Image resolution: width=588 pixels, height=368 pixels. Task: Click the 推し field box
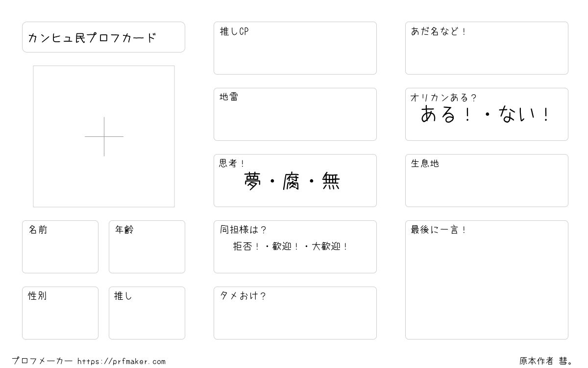(147, 313)
